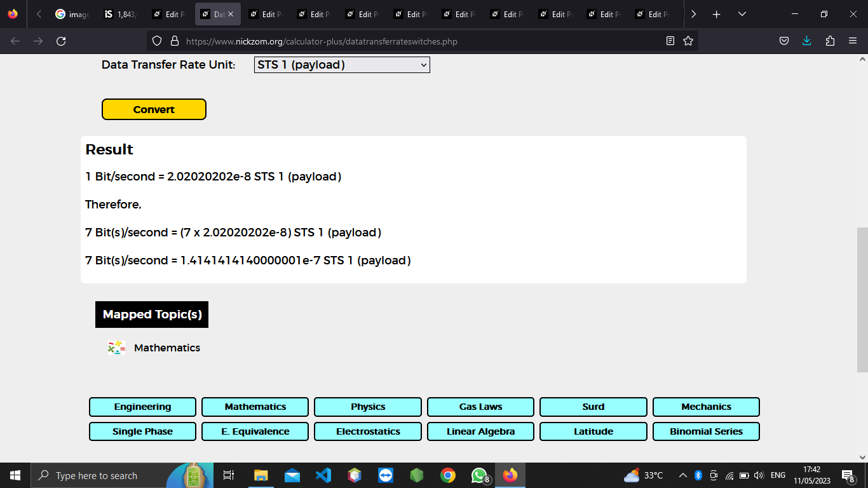Click the ENG language indicator

point(778,475)
